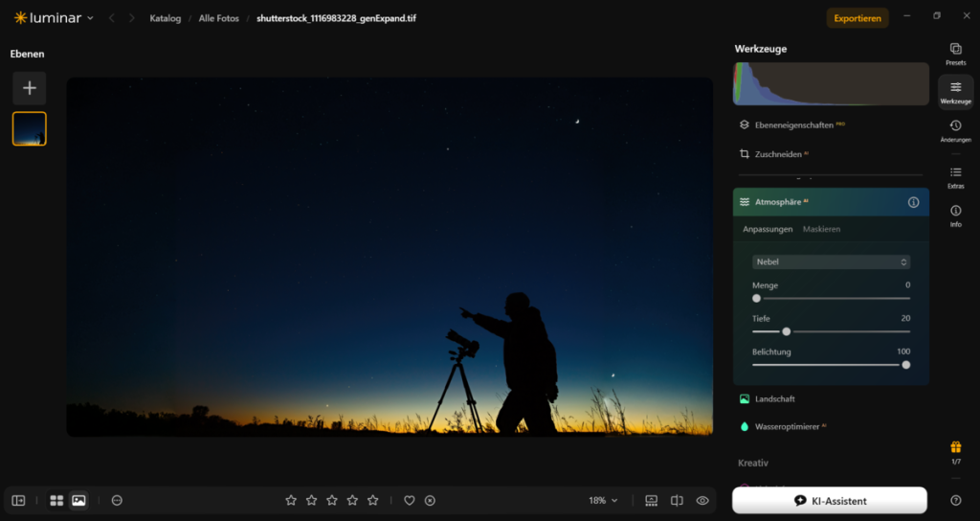Open the Änderungen history panel
The width and height of the screenshot is (980, 521).
point(955,130)
